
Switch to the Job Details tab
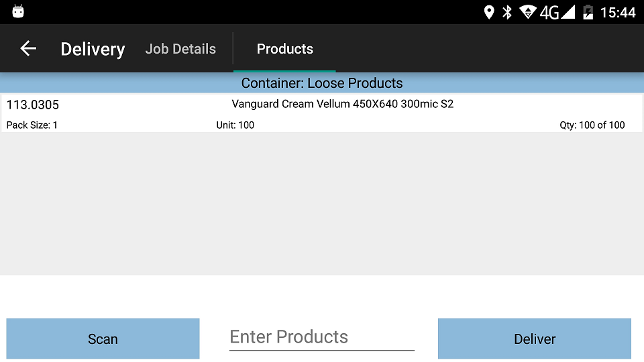[x=180, y=49]
